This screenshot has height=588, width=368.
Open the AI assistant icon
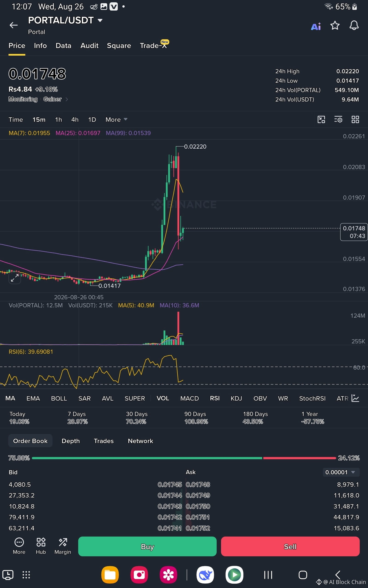(x=316, y=26)
